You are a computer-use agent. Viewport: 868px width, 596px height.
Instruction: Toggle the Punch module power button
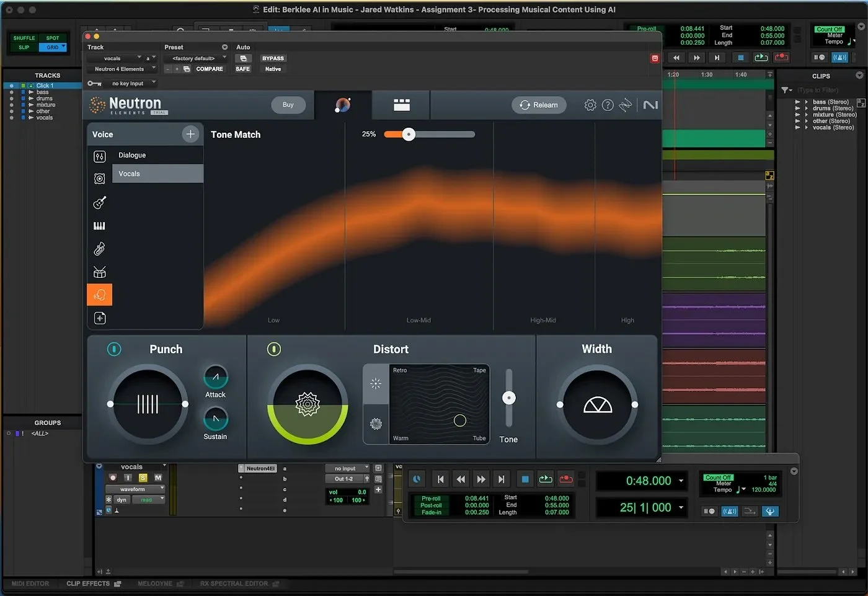tap(114, 349)
